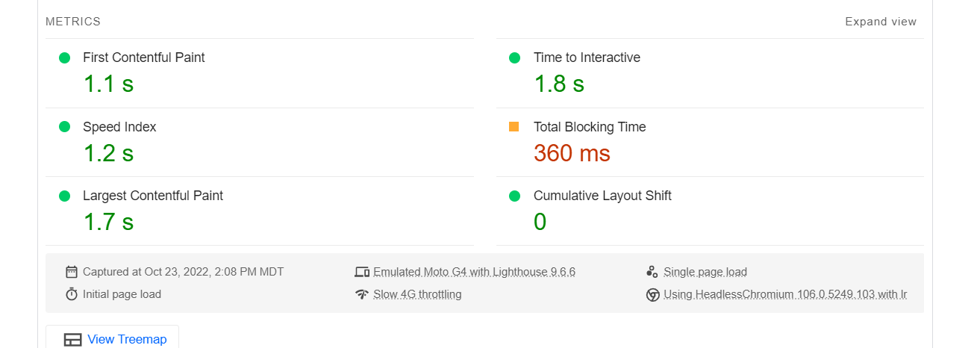Click the wifi throttling icon

362,294
